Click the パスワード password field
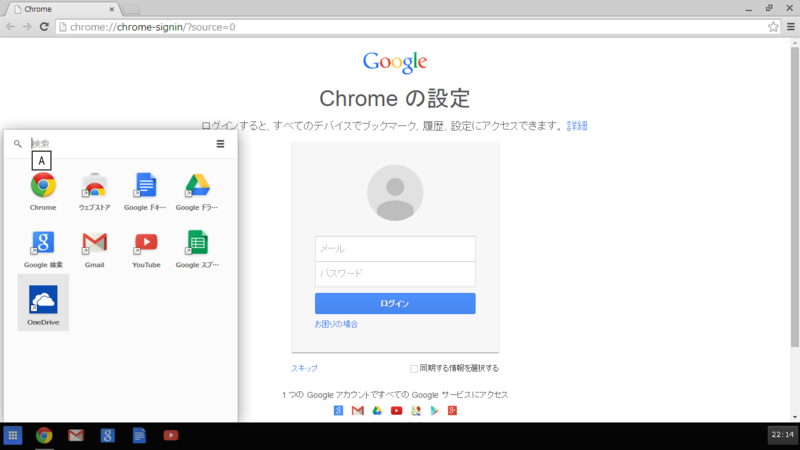 [395, 274]
